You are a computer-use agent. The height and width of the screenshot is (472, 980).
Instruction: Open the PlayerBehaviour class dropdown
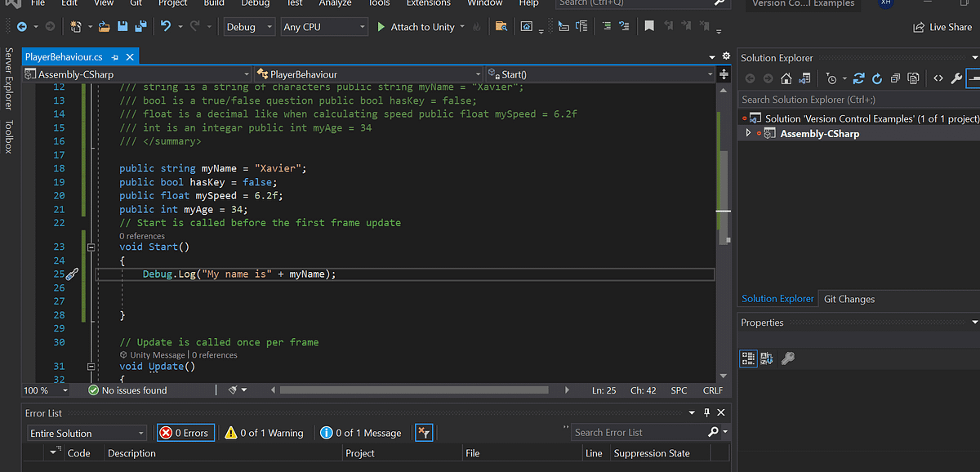(x=369, y=74)
